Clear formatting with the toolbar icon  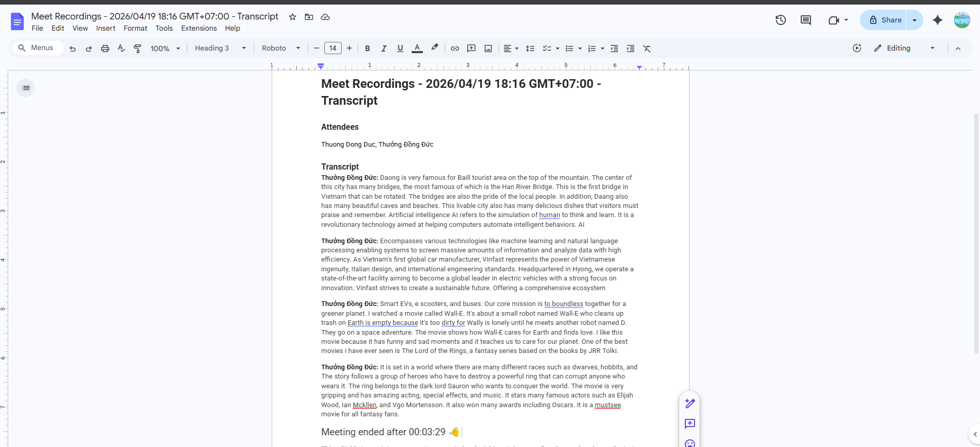[x=647, y=49]
